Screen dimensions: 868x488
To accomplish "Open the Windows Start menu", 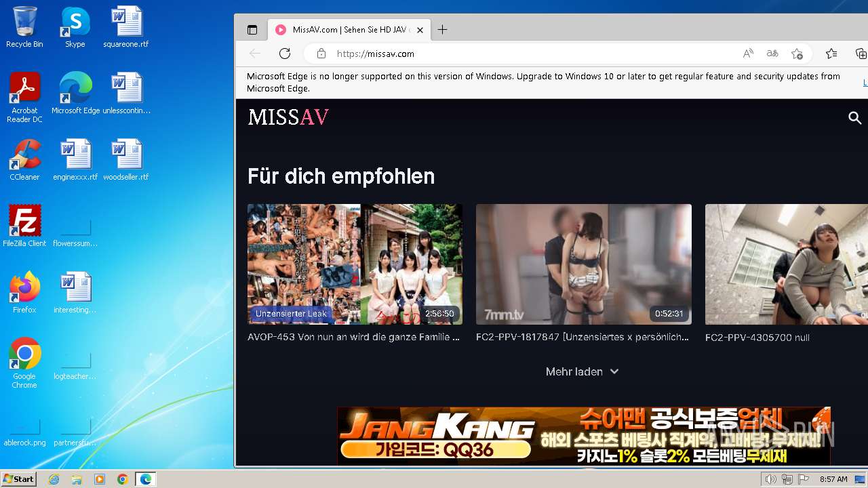I will (18, 479).
